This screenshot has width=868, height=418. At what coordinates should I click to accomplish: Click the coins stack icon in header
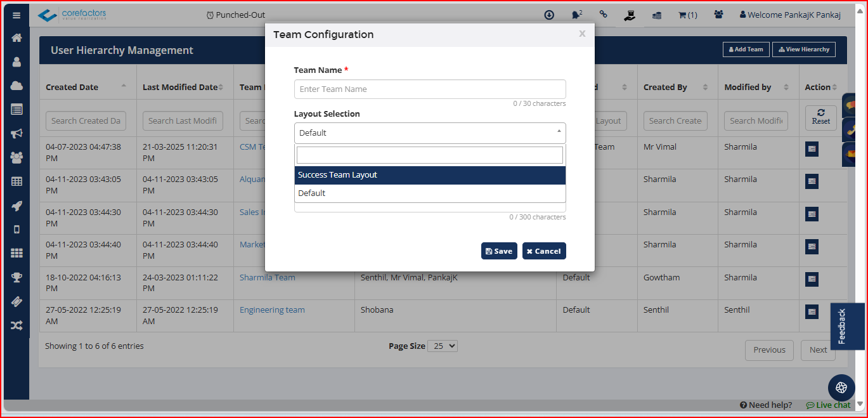pos(657,15)
